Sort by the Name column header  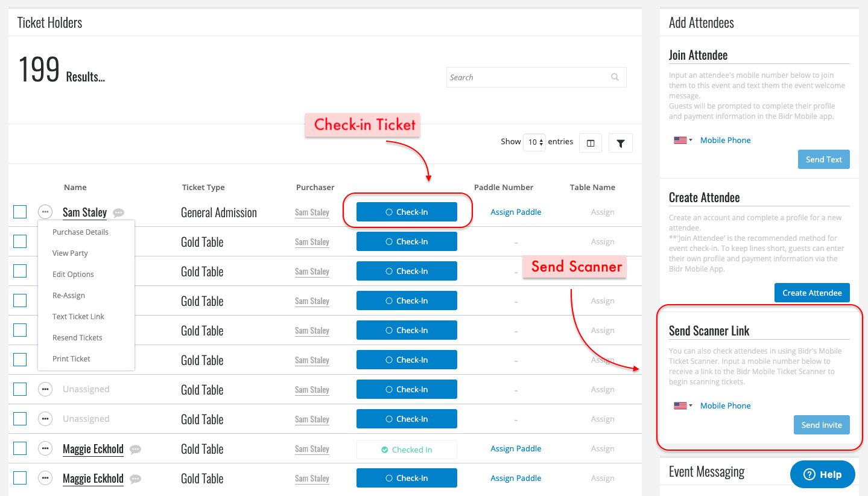(75, 188)
